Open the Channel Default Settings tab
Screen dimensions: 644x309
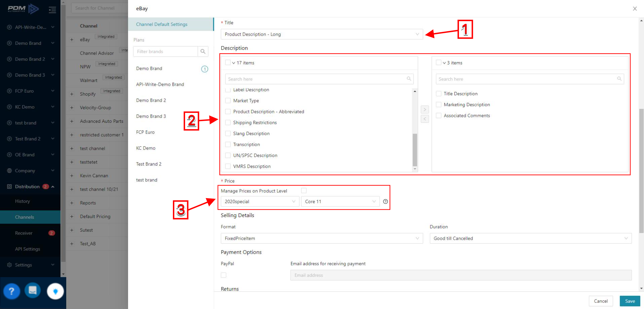pos(171,24)
